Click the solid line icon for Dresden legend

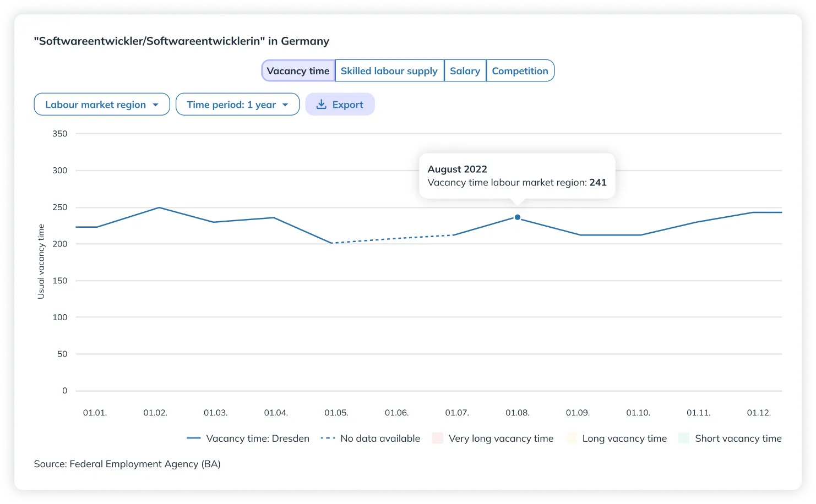coord(193,439)
